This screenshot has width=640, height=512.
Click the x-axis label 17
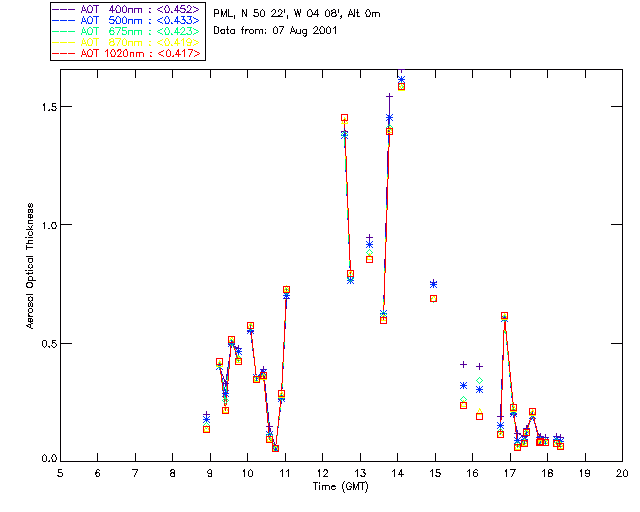(x=510, y=473)
